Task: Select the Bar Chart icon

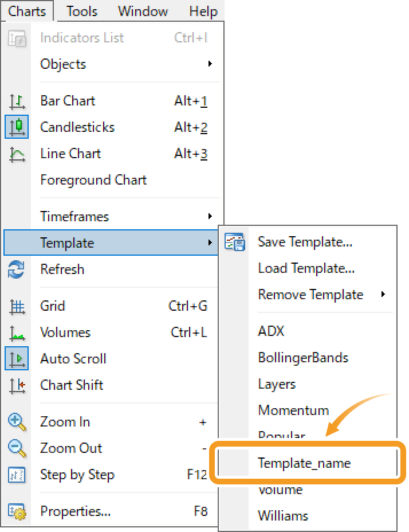Action: (17, 101)
